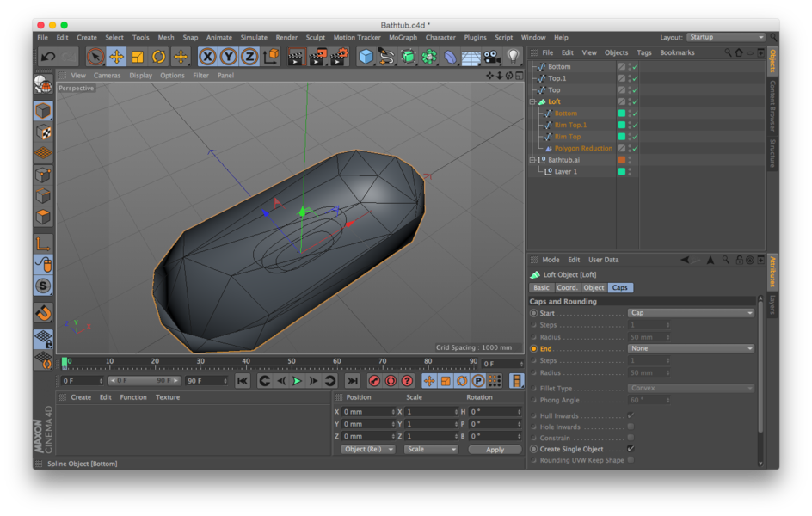Click Position X input field
The width and height of the screenshot is (812, 516).
coord(368,412)
